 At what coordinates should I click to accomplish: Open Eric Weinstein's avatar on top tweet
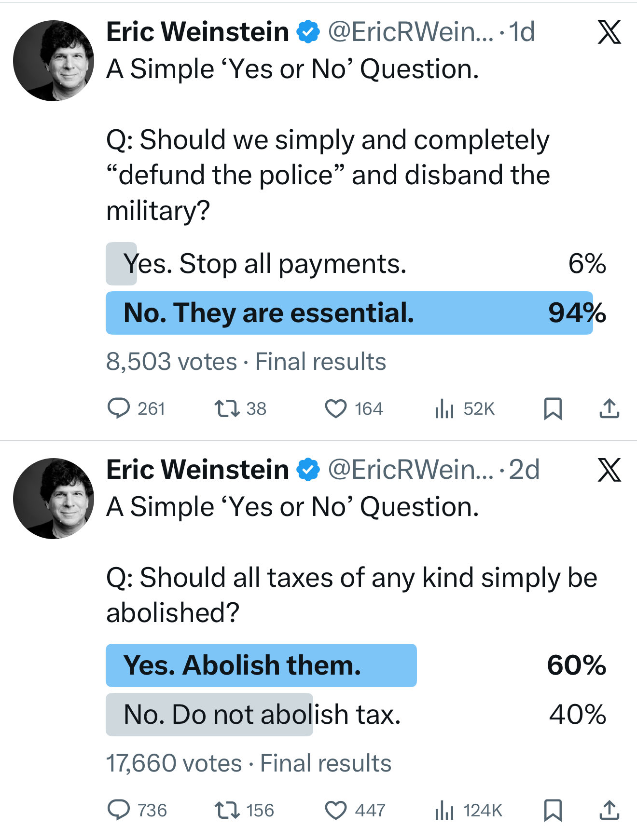(x=54, y=61)
